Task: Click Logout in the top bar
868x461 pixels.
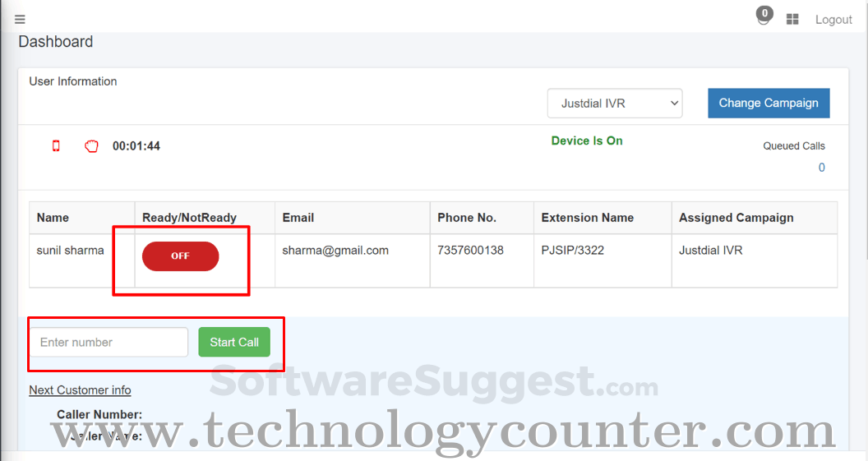Action: click(833, 20)
